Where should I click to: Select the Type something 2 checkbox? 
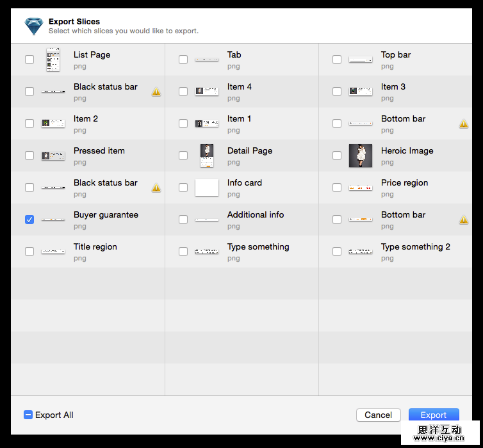(x=337, y=252)
